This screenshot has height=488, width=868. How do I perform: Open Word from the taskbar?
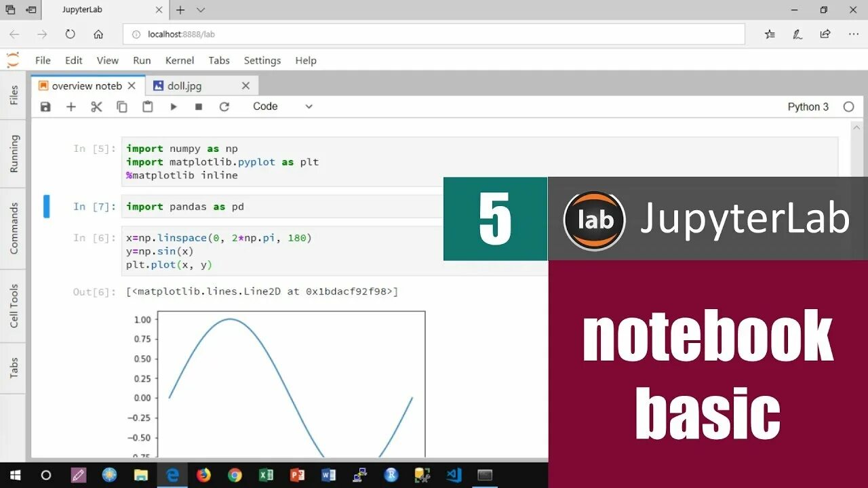point(328,475)
